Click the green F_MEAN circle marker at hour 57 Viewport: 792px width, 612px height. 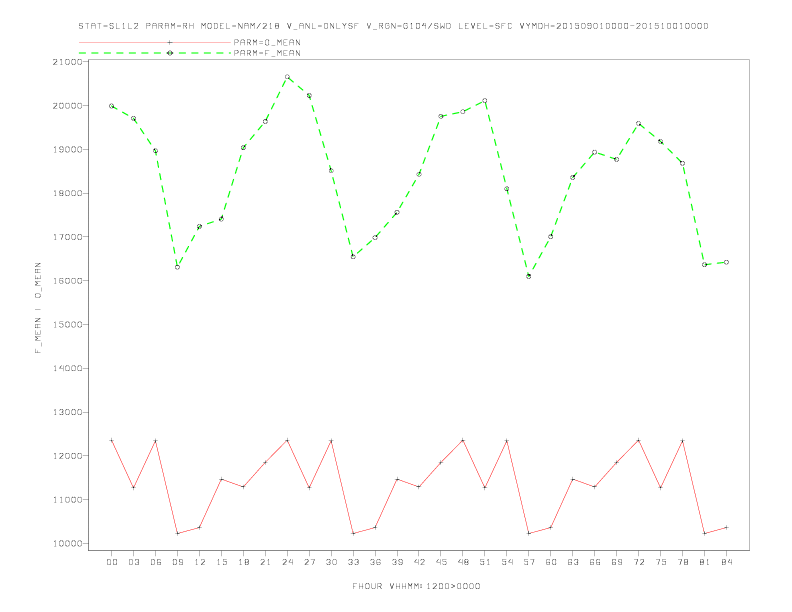(529, 276)
